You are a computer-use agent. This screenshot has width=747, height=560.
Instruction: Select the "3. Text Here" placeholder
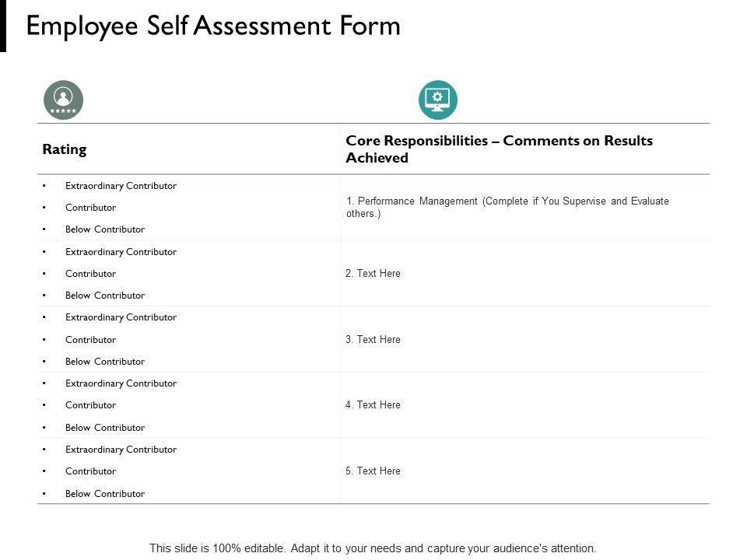(373, 340)
